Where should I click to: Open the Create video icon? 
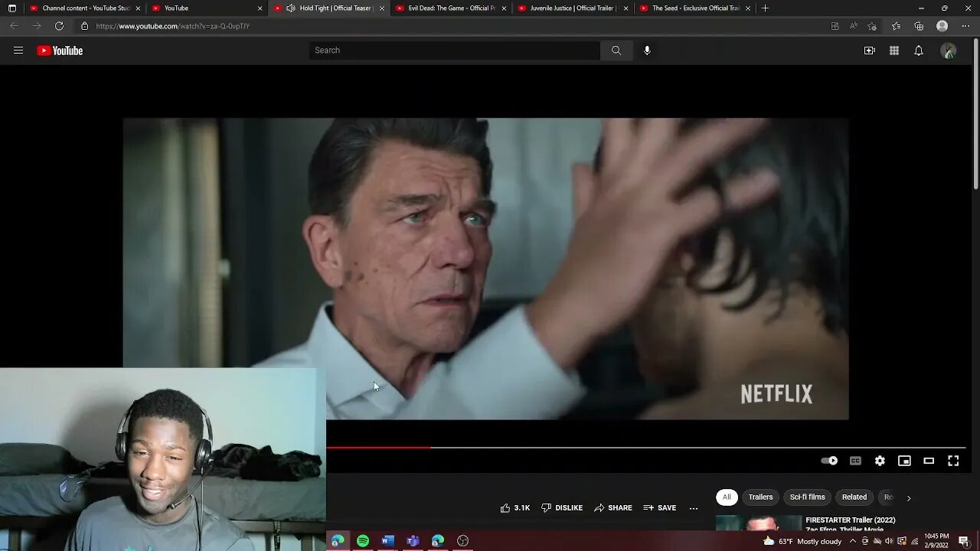coord(870,51)
